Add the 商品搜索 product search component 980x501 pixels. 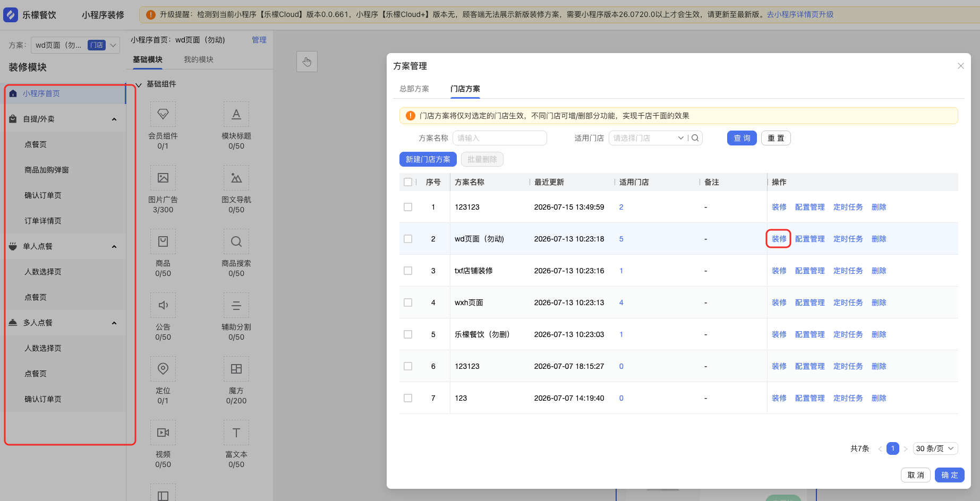pos(236,241)
